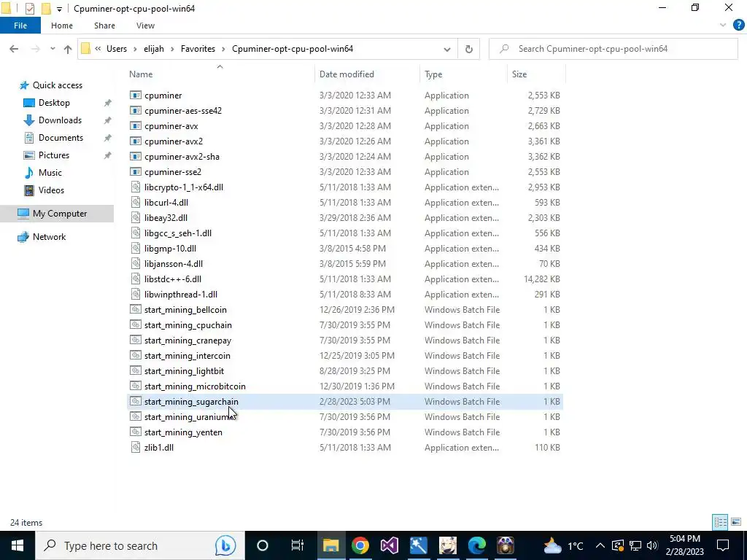Navigate to Favorites in breadcrumb
Screen dimensions: 747x560
(x=198, y=49)
